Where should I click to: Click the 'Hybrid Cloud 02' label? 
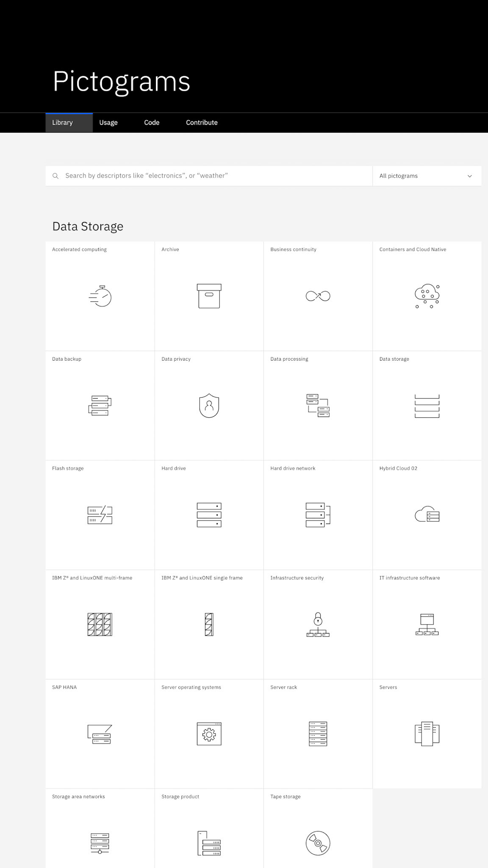398,468
